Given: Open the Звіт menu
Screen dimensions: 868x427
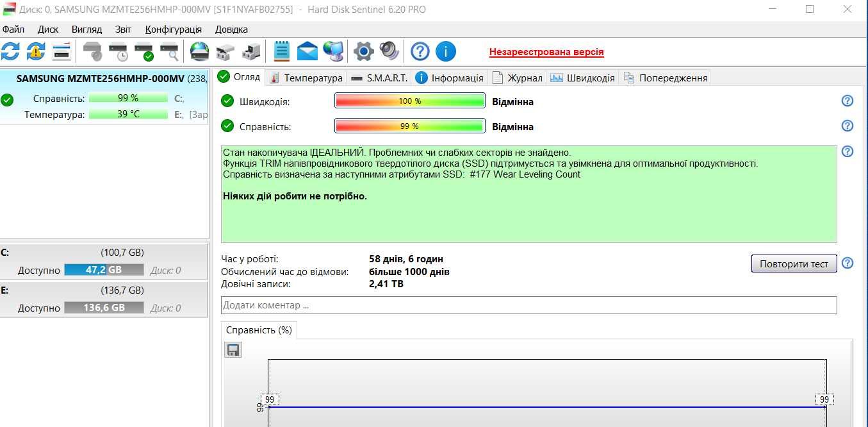Looking at the screenshot, I should 123,29.
